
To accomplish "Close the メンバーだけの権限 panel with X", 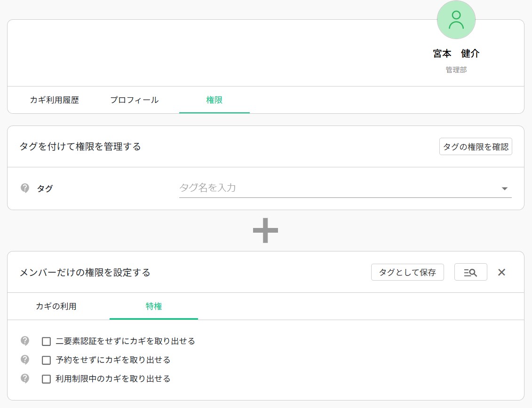I will (501, 272).
